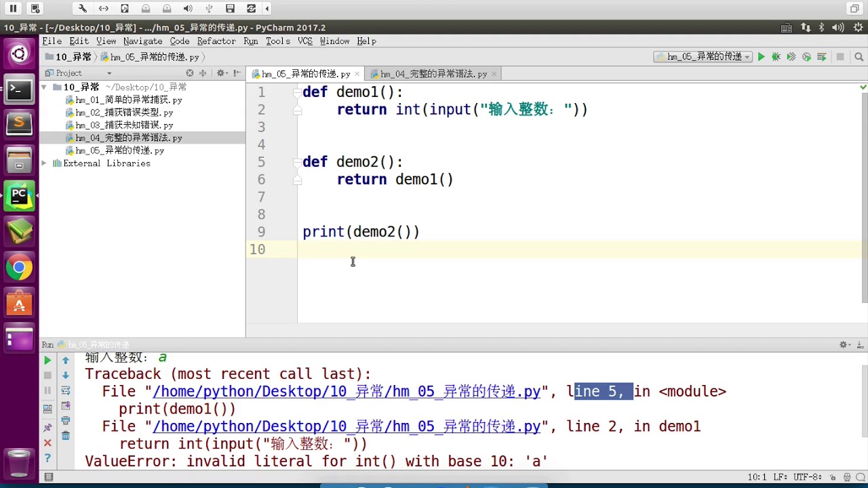Expand External Libraries node
The height and width of the screenshot is (488, 868).
click(x=44, y=163)
